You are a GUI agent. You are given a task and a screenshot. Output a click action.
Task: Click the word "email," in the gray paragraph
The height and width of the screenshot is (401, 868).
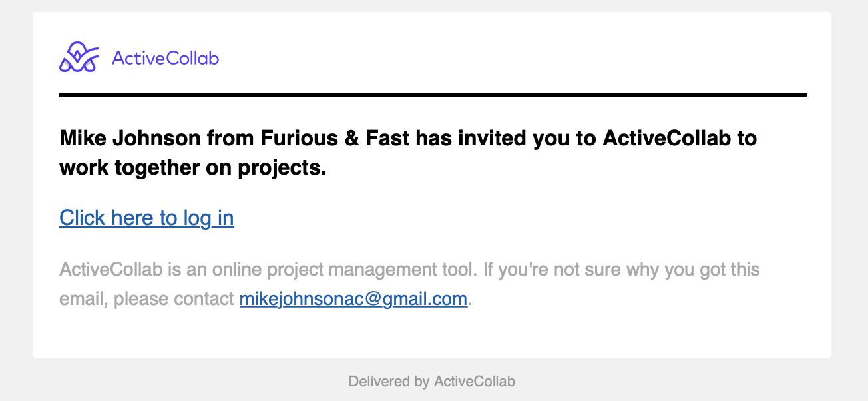point(84,299)
